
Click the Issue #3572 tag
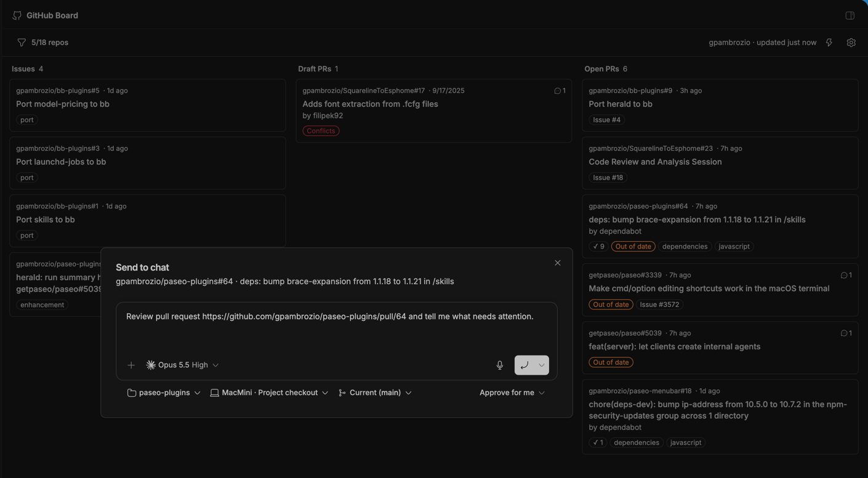click(x=659, y=305)
